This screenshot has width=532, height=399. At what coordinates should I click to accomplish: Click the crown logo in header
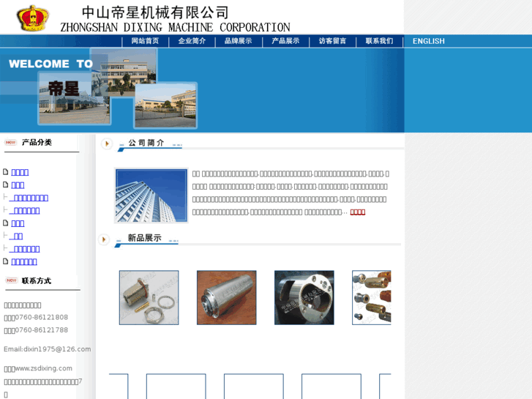[x=33, y=18]
